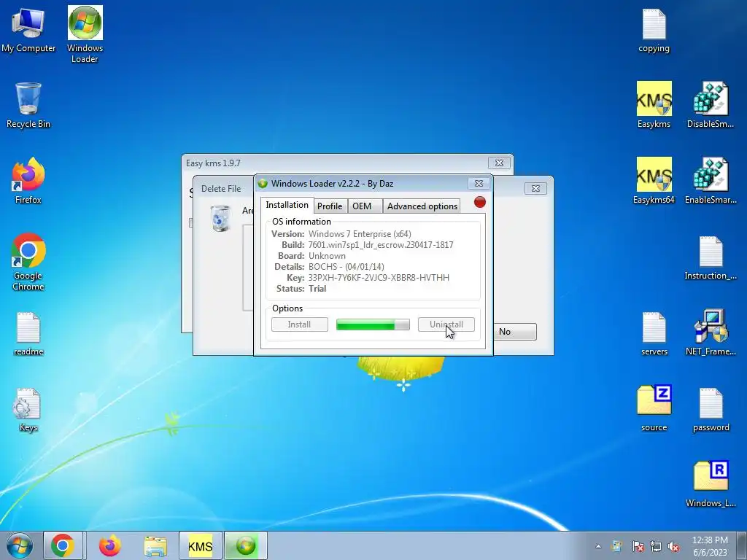The image size is (747, 560).
Task: Open Chrome from the taskbar
Action: (x=63, y=545)
